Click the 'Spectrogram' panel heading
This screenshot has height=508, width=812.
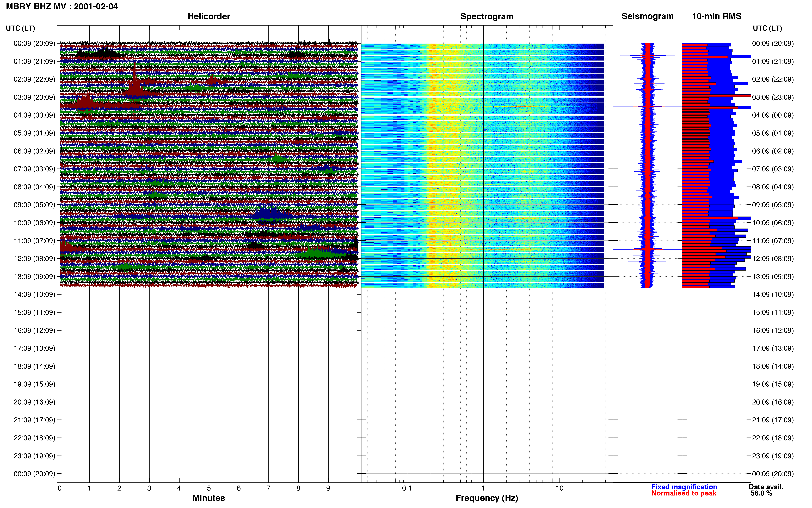(487, 16)
